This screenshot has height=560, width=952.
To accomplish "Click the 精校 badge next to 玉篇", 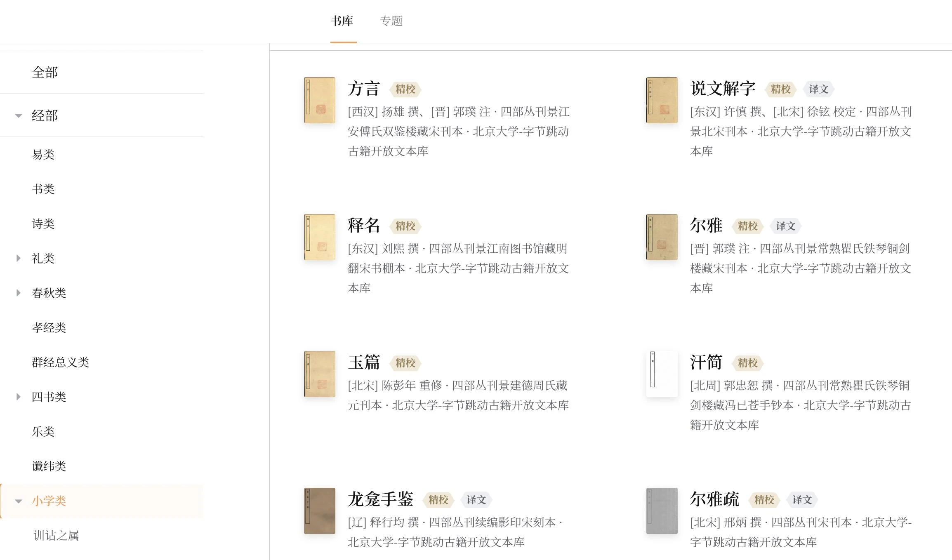I will tap(405, 363).
